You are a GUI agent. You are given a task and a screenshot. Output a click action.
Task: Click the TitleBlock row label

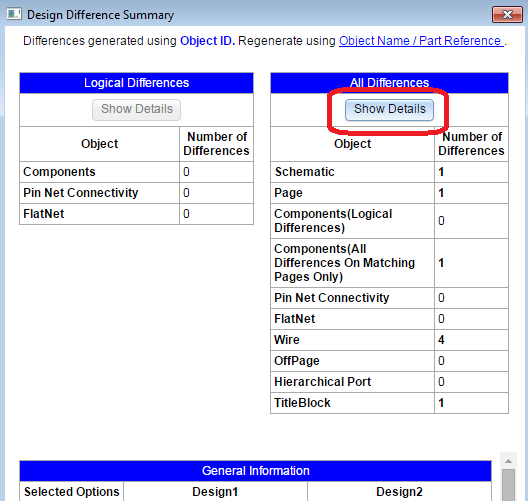pos(302,403)
